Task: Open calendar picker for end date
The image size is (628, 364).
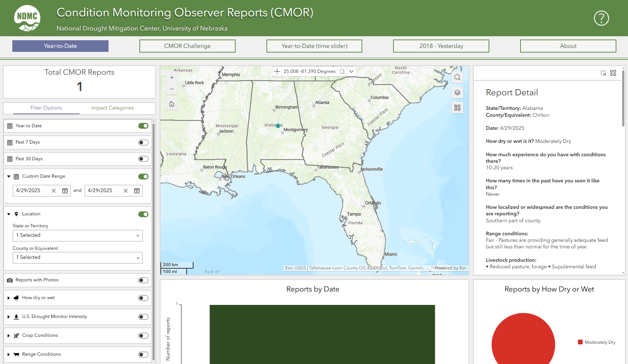Action: tap(137, 191)
